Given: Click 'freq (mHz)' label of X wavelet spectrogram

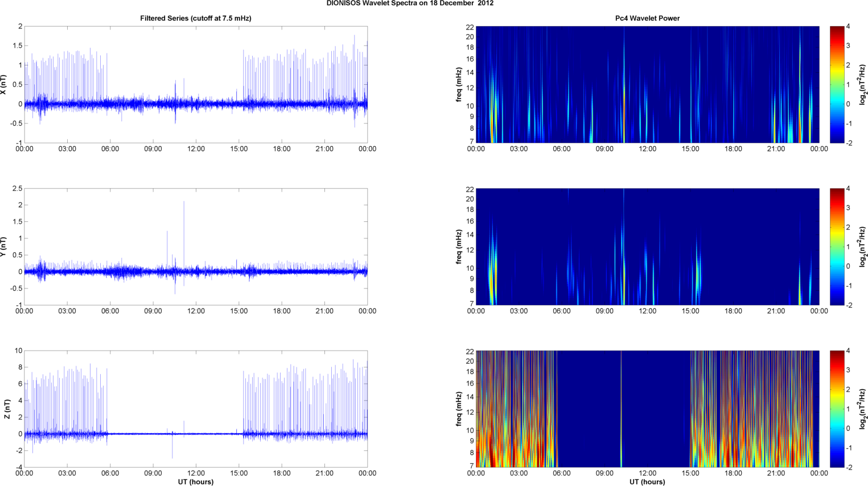Looking at the screenshot, I should [459, 85].
